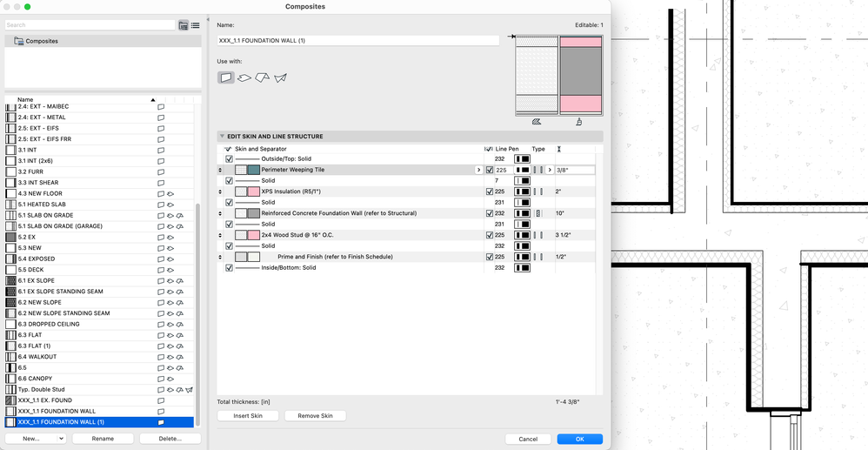Screen dimensions: 868x450
Task: Click line pen icon for Perimeter Weeping Tile
Action: tap(522, 170)
